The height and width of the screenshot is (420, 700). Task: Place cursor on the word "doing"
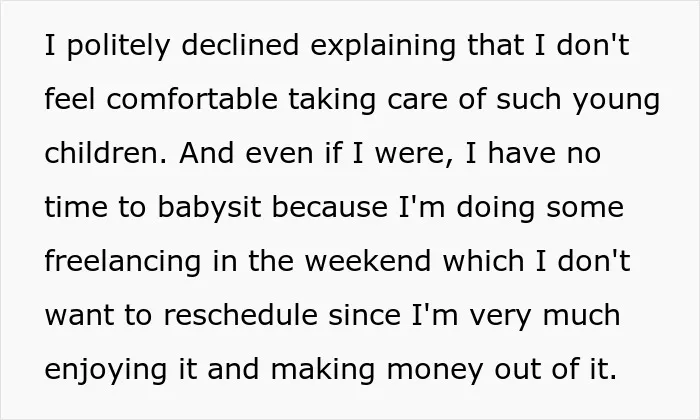click(x=496, y=208)
